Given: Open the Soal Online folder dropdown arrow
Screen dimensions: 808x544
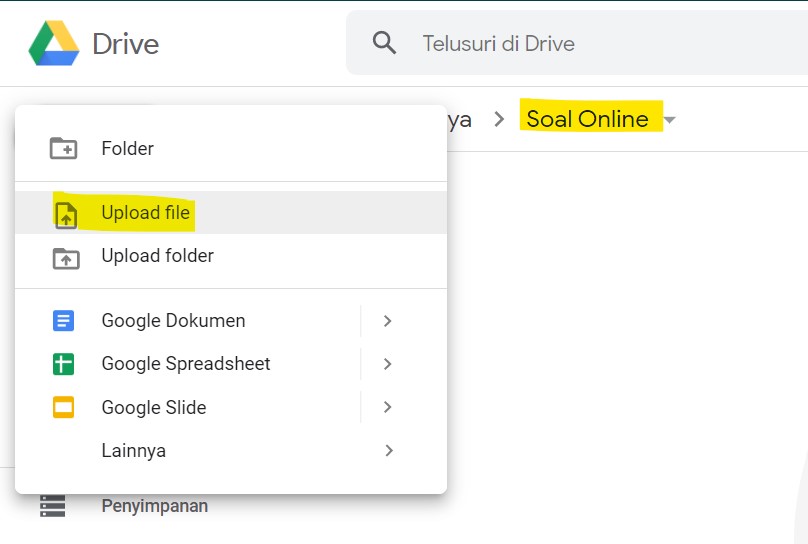Looking at the screenshot, I should pos(669,120).
